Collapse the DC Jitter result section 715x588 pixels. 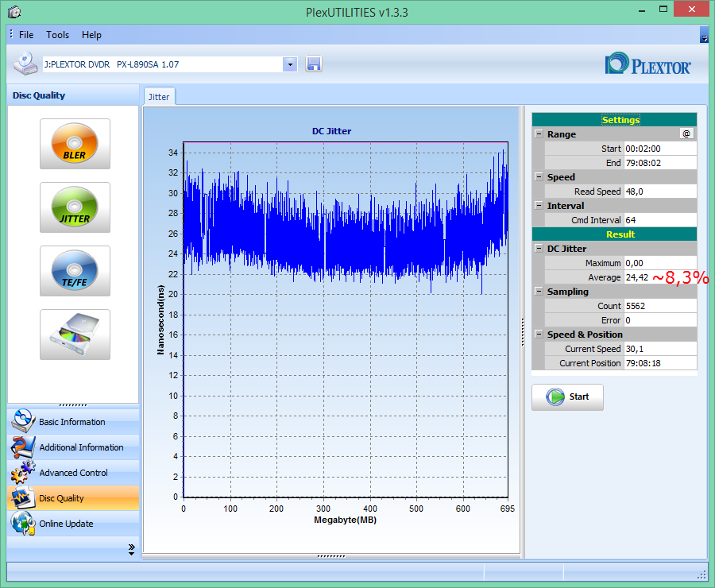coord(539,248)
